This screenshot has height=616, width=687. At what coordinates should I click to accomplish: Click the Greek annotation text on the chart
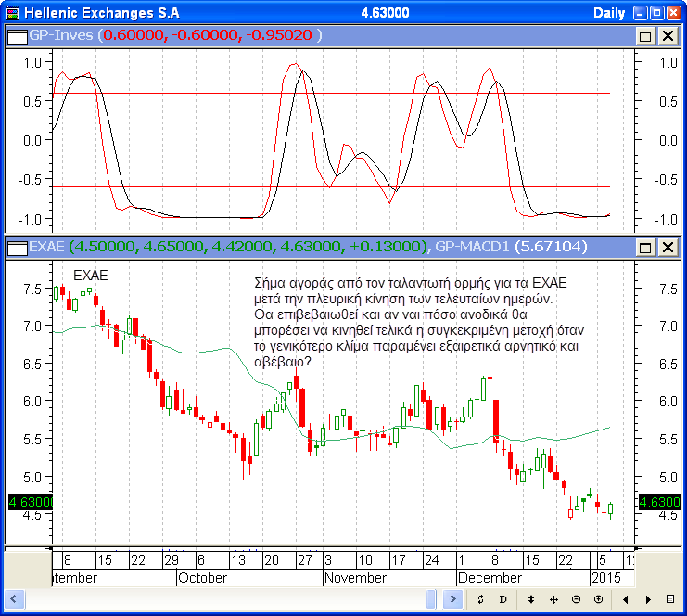419,322
